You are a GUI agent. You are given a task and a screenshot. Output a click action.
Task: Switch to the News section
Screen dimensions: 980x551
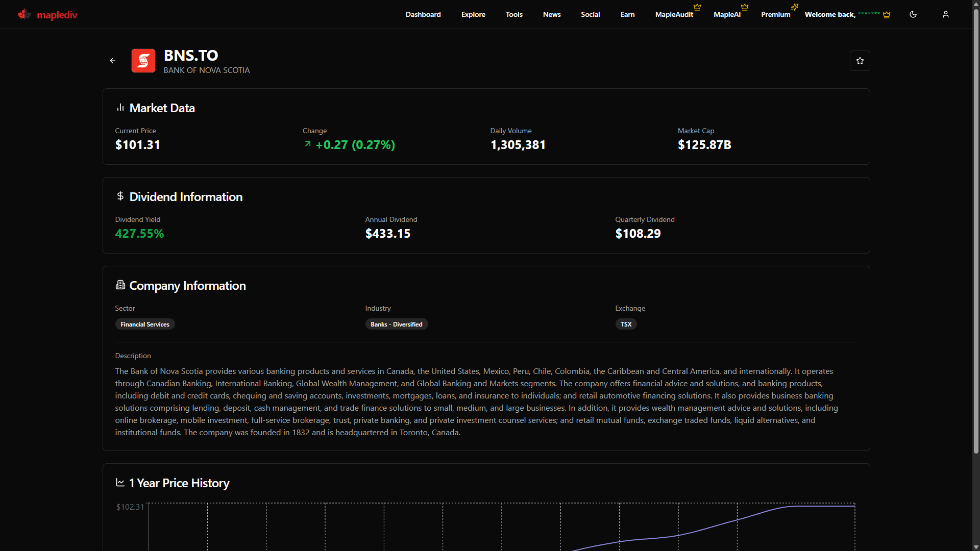[x=552, y=14]
